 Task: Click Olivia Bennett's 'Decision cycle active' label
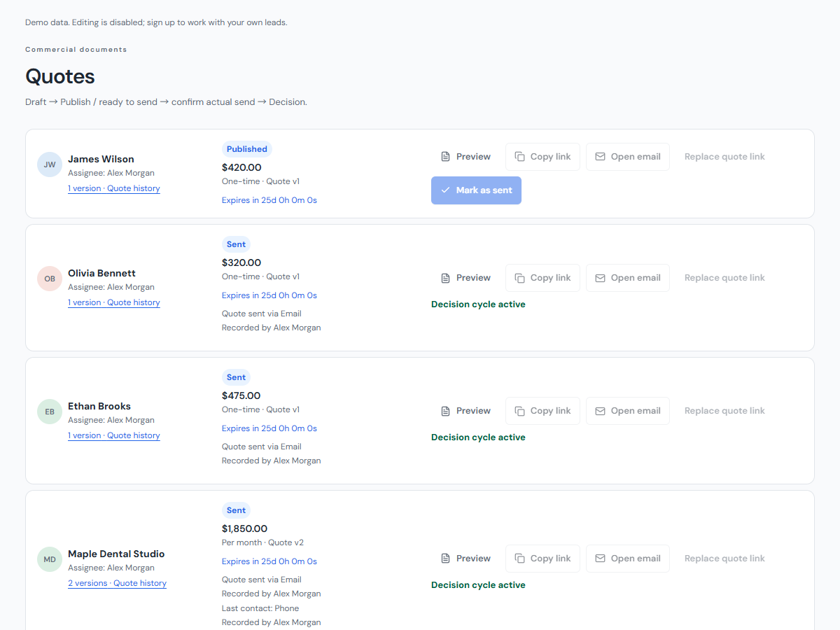tap(478, 304)
